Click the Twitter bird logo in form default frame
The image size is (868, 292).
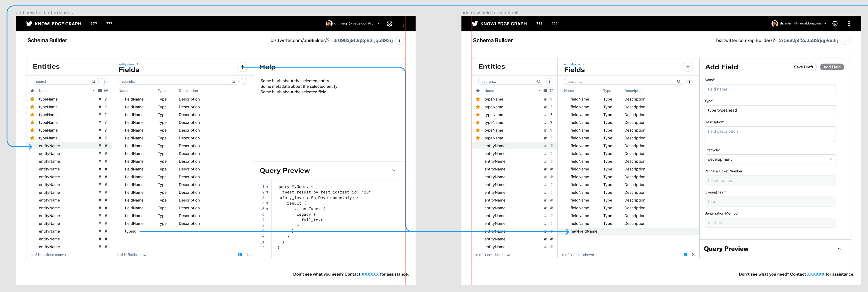tap(475, 24)
